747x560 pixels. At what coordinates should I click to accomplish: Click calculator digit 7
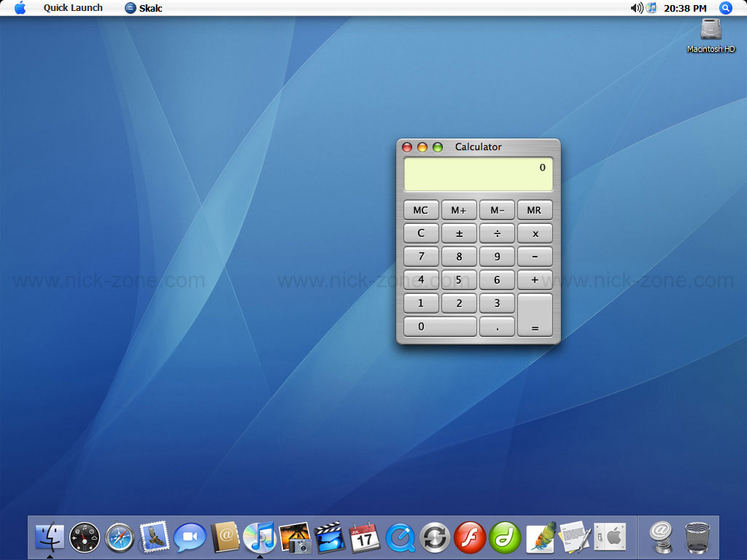(421, 257)
